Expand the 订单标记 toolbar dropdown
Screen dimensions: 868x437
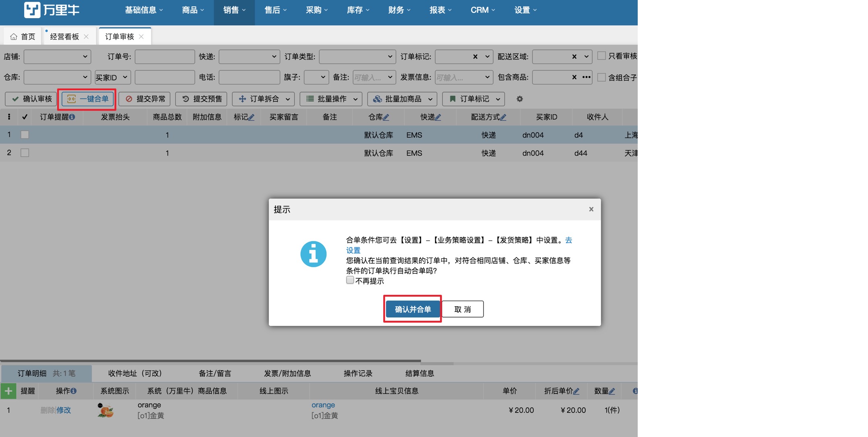498,99
